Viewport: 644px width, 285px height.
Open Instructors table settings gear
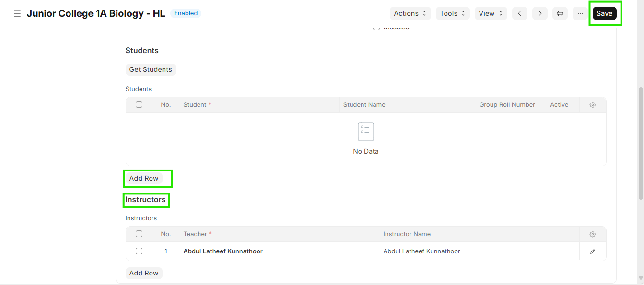pos(593,234)
